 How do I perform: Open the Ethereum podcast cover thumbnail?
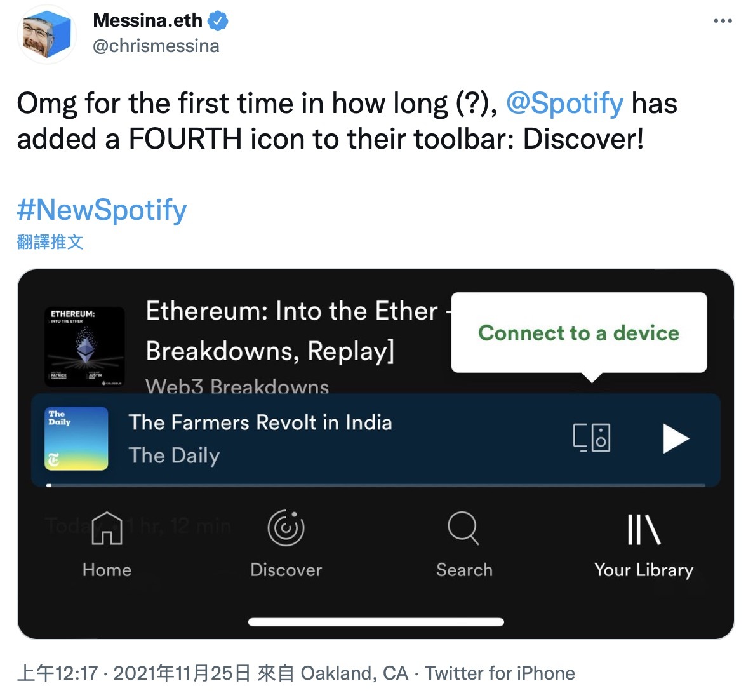coord(85,346)
